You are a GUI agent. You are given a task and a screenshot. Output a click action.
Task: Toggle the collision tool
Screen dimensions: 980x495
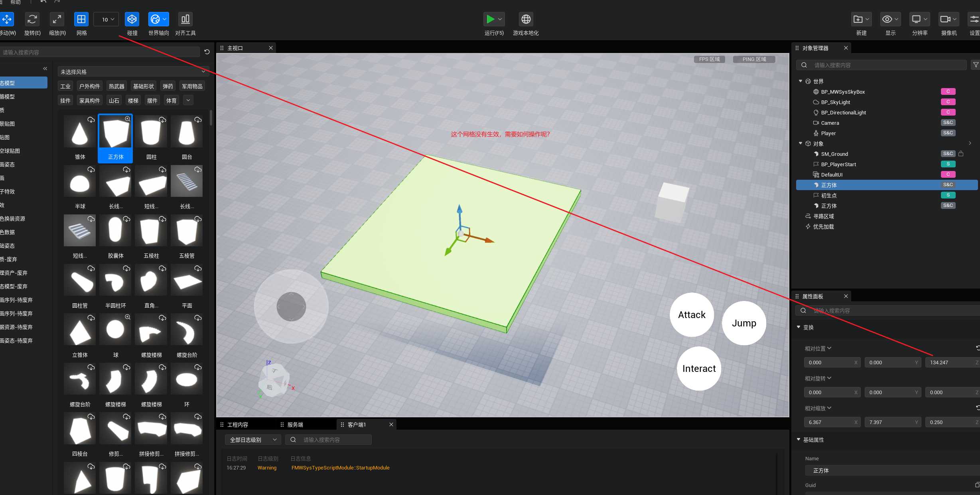click(x=132, y=19)
